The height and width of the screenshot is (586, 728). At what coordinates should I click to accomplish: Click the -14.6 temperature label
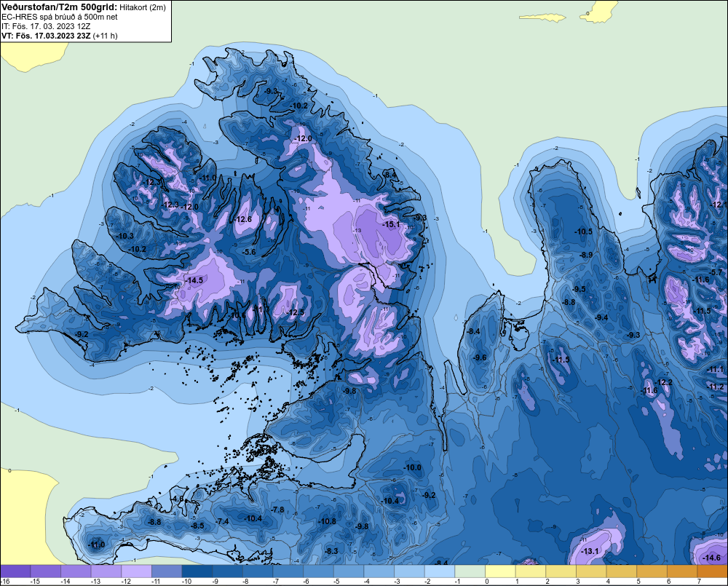pyautogui.click(x=711, y=558)
